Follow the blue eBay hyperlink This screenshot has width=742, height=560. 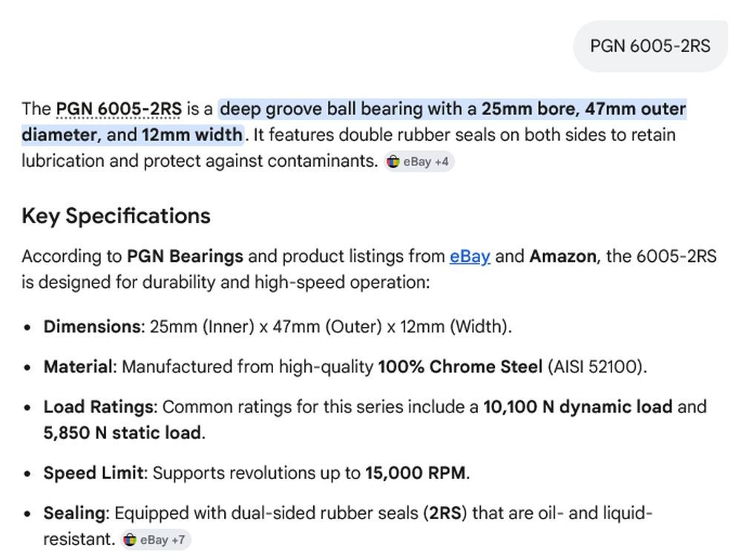(470, 257)
